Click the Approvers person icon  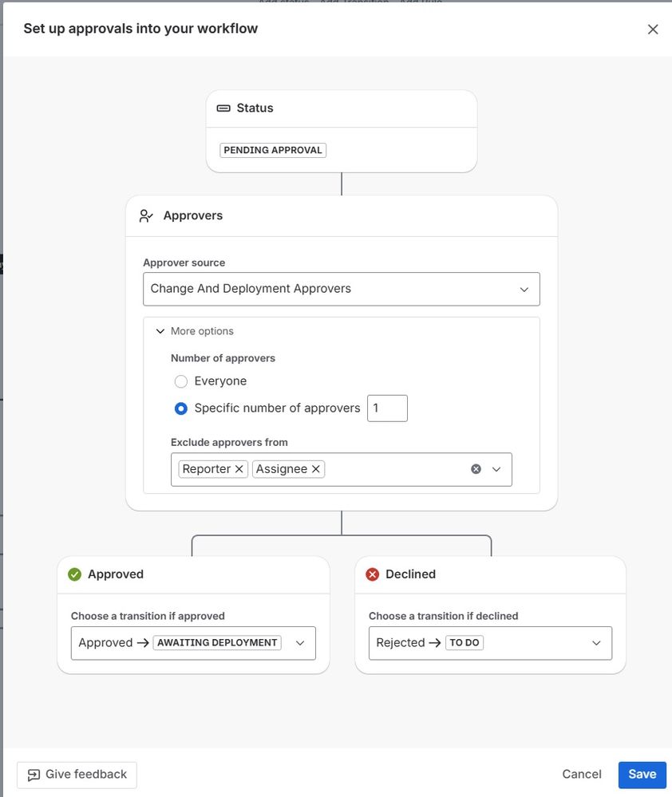point(146,216)
